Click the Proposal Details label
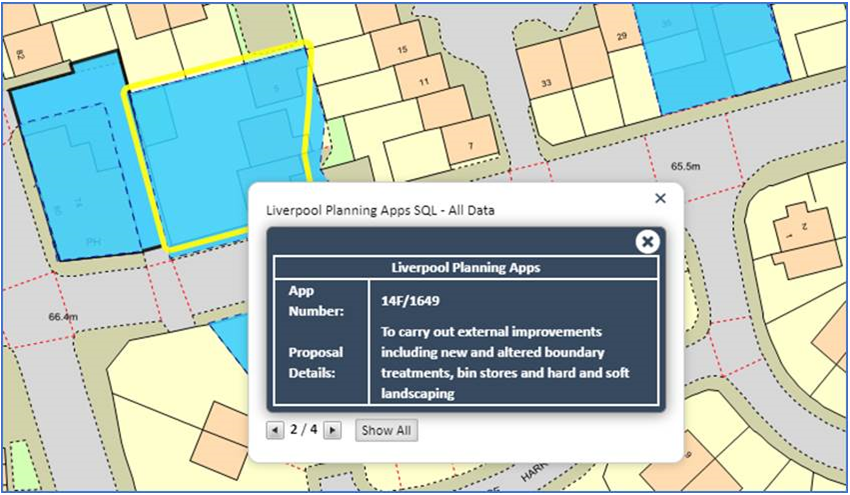850x495 pixels. point(316,363)
